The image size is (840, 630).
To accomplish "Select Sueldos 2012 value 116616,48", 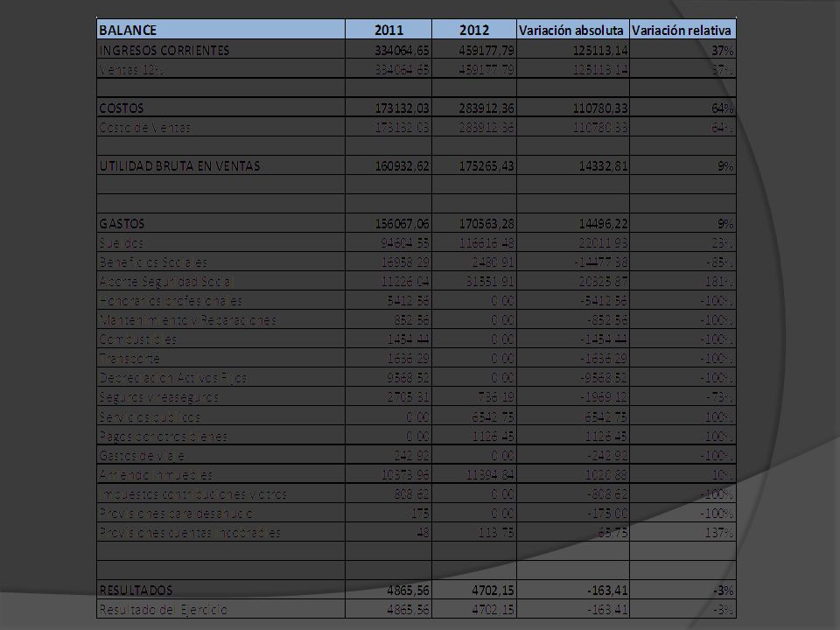I will coord(486,243).
